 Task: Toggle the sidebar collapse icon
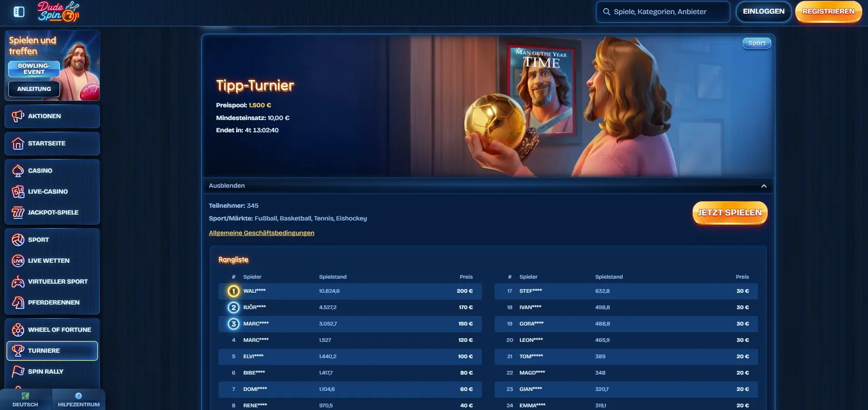19,12
